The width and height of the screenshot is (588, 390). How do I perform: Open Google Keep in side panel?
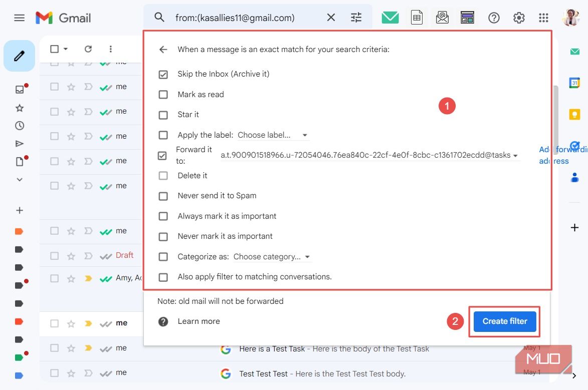pyautogui.click(x=574, y=114)
